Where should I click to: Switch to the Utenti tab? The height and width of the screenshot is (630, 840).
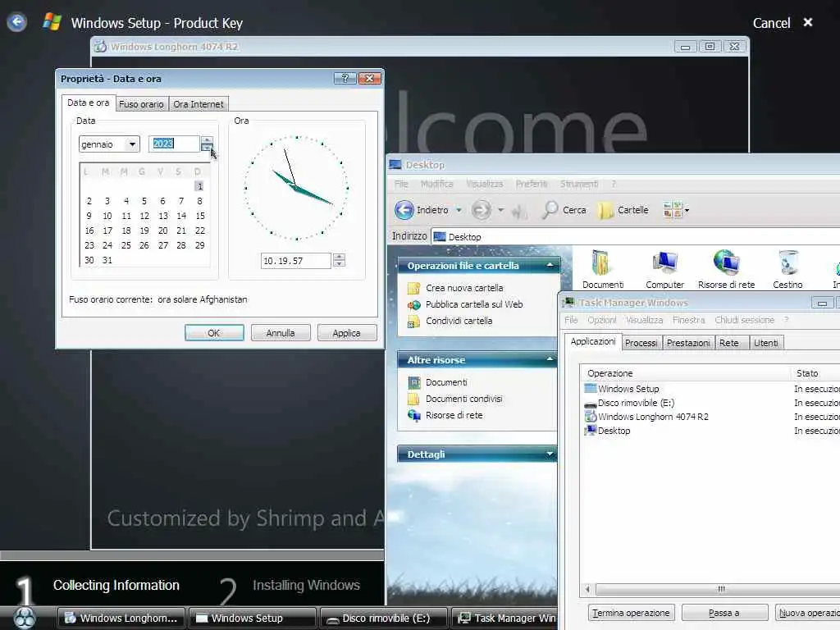(765, 343)
